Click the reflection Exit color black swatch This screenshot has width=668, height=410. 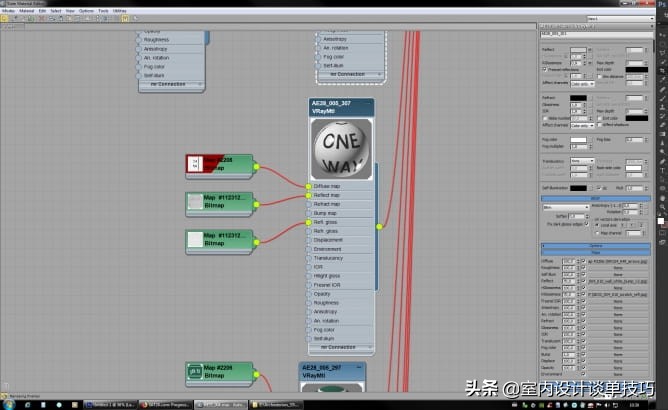[x=636, y=70]
